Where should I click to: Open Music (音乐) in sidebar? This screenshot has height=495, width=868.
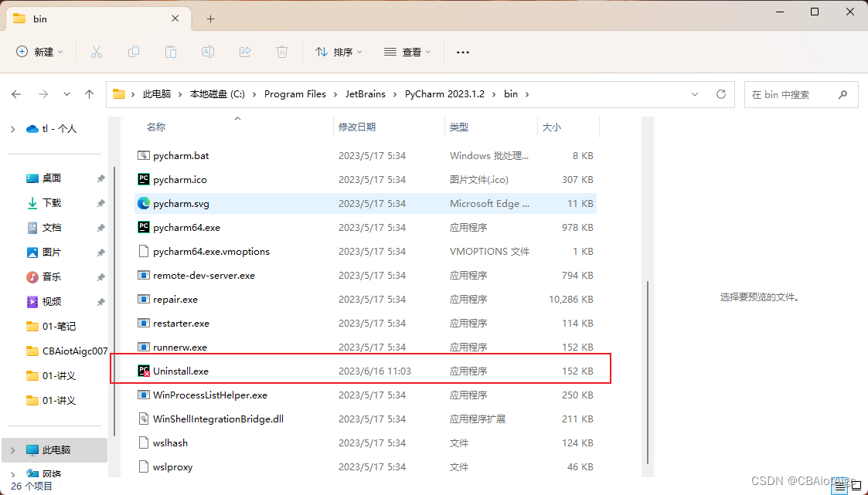(52, 276)
